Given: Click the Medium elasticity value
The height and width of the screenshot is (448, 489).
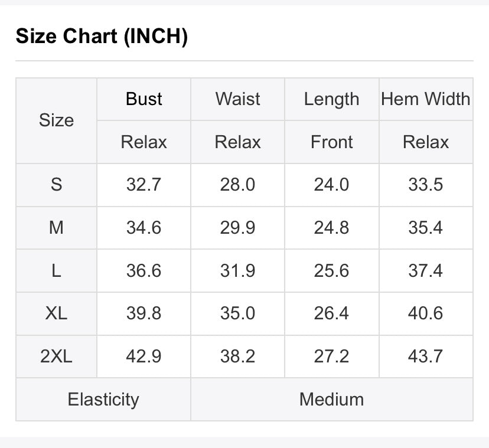Looking at the screenshot, I should point(331,400).
